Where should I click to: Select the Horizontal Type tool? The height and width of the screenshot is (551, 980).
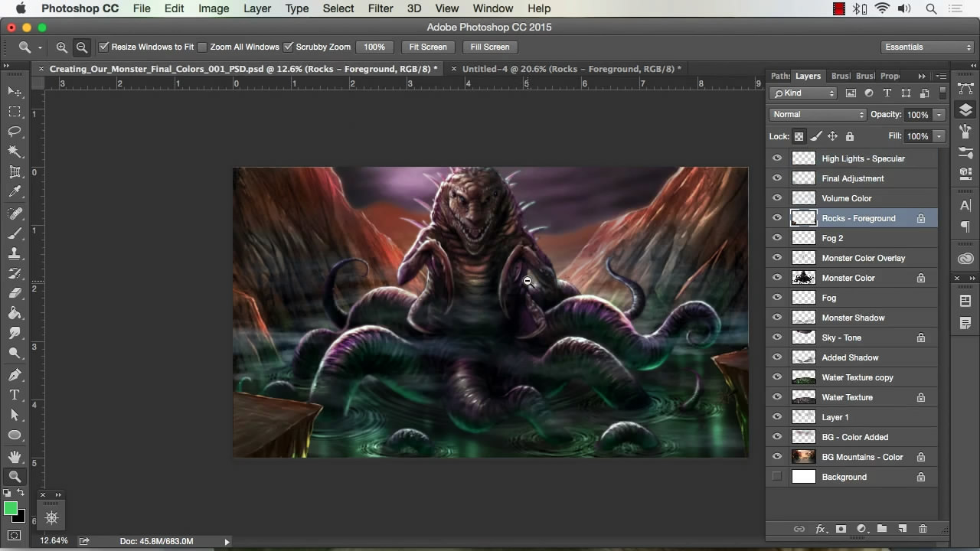[x=15, y=395]
